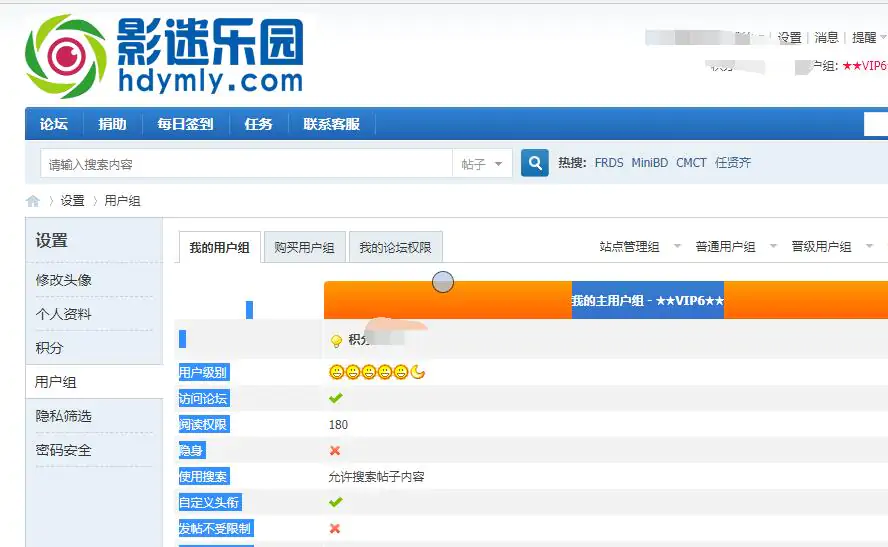This screenshot has height=547, width=888.
Task: Switch to the 我的用户组 tab
Action: [220, 247]
